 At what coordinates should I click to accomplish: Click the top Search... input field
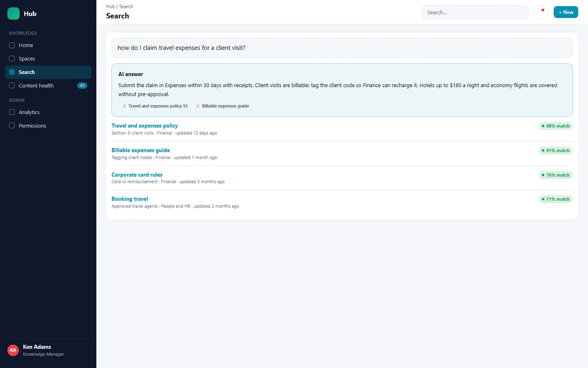[x=475, y=12]
